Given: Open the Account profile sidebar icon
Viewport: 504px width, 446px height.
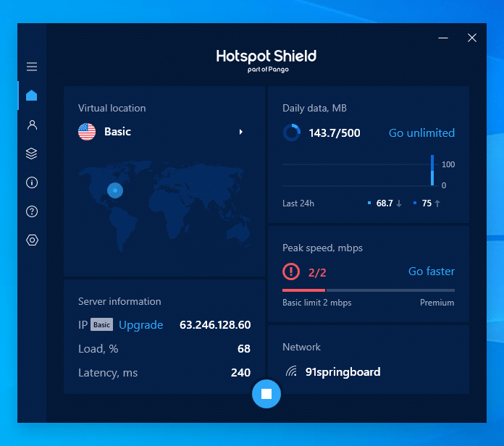Looking at the screenshot, I should [32, 125].
